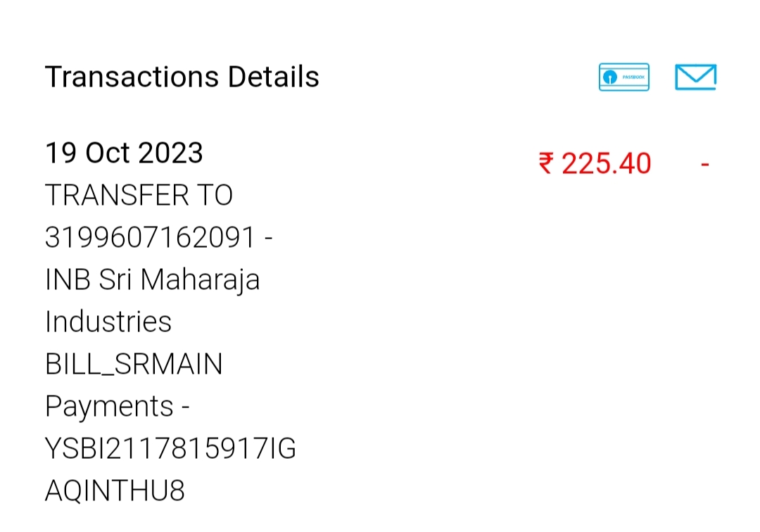The width and height of the screenshot is (760, 532).
Task: Select the 19 Oct 2023 date
Action: click(x=124, y=153)
